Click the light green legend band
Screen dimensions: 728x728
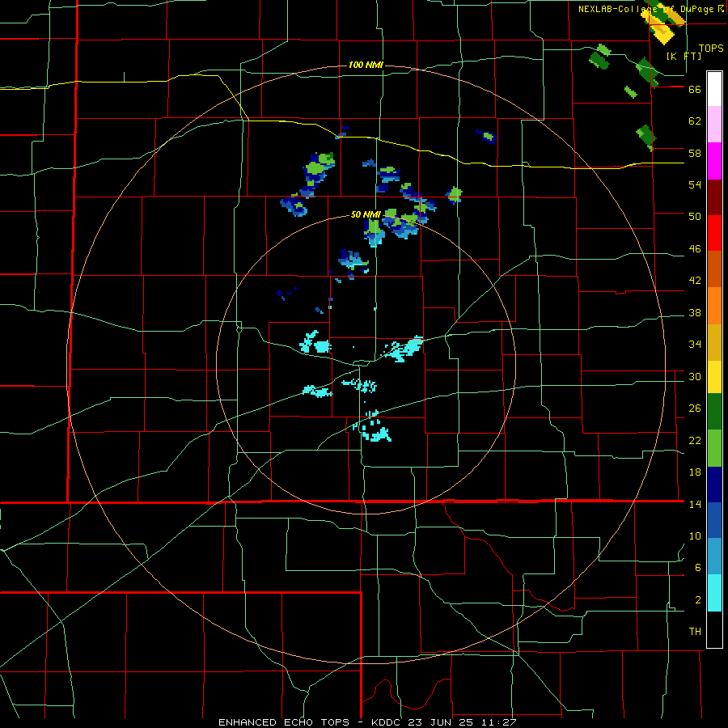[x=714, y=448]
